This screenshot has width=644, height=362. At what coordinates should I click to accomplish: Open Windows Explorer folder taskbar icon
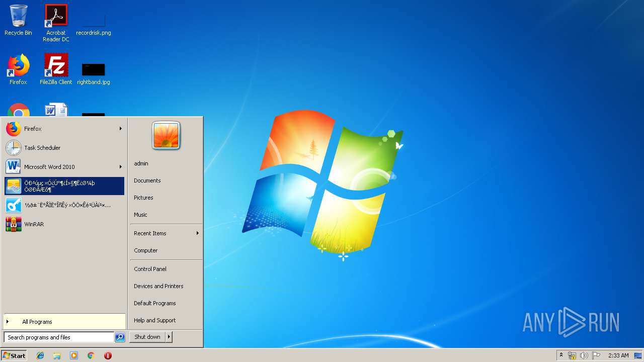tap(57, 355)
